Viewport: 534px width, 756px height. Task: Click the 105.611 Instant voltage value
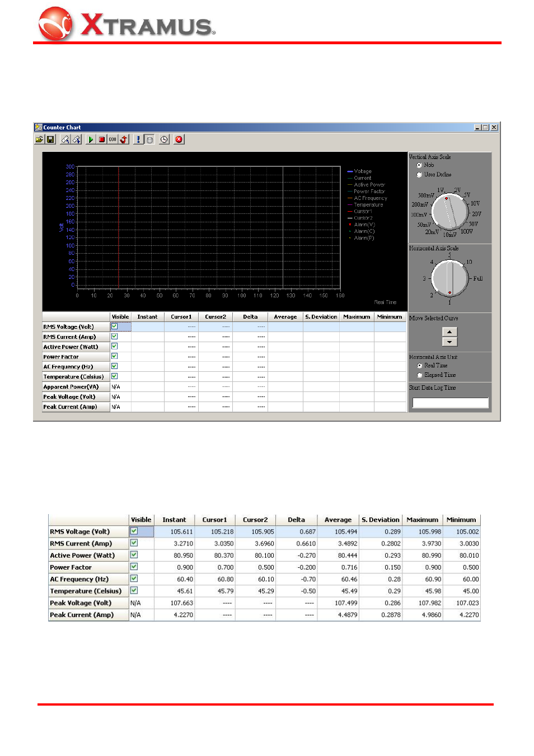[x=181, y=532]
